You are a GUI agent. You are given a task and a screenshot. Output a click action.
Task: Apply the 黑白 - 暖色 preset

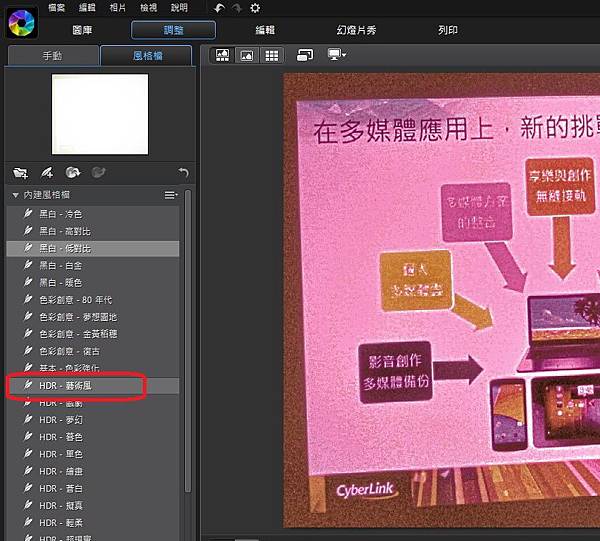(x=93, y=283)
